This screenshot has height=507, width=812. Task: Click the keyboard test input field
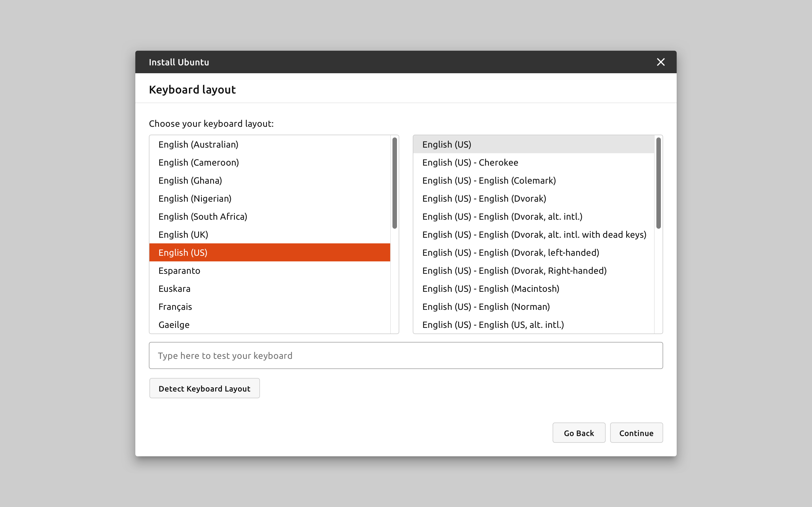click(x=406, y=355)
